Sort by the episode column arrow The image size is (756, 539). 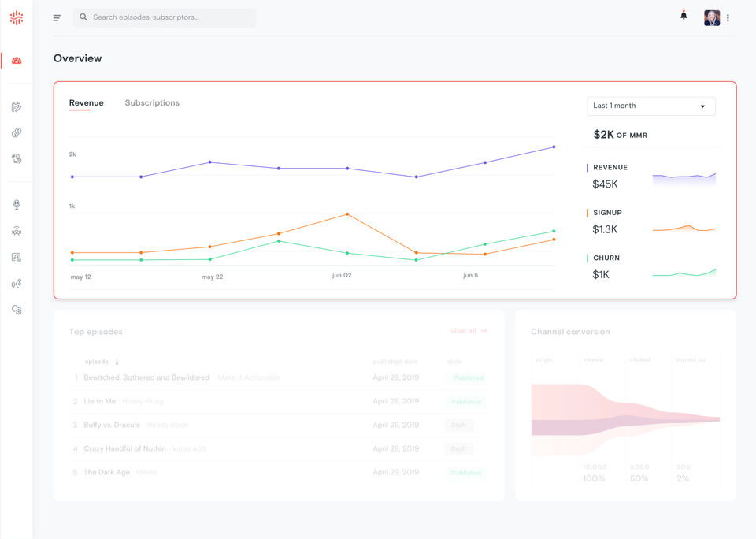pos(117,362)
